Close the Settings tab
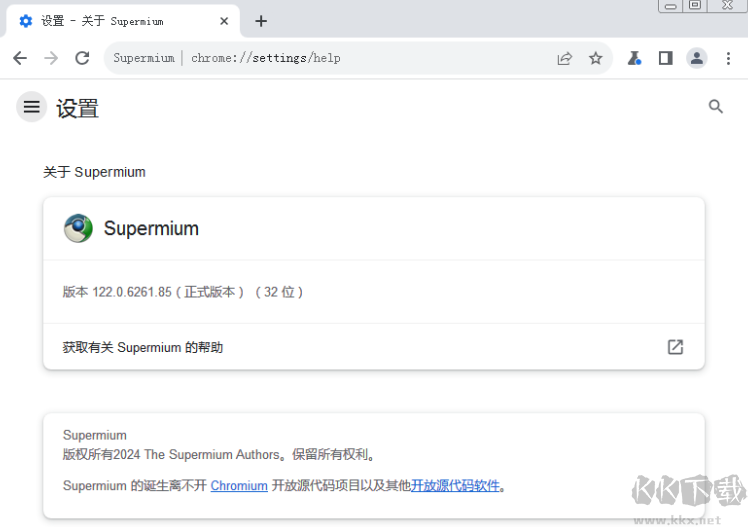The width and height of the screenshot is (748, 527). pyautogui.click(x=224, y=21)
